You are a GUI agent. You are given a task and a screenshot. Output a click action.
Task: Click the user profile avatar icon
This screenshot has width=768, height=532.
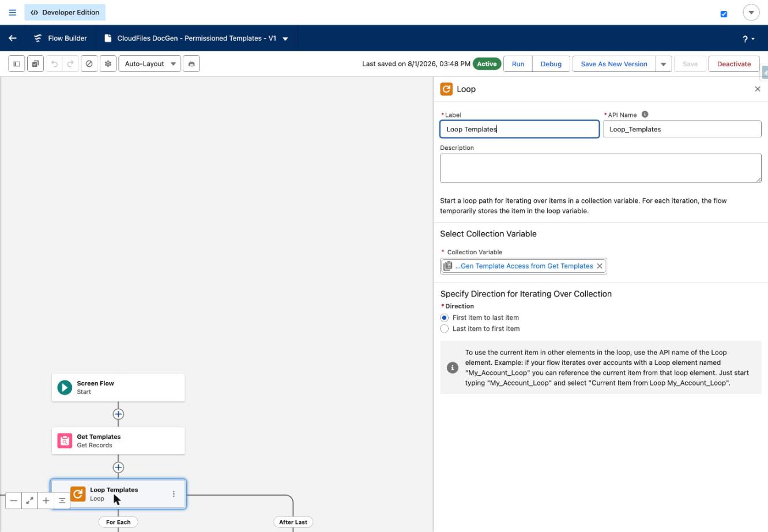point(751,12)
